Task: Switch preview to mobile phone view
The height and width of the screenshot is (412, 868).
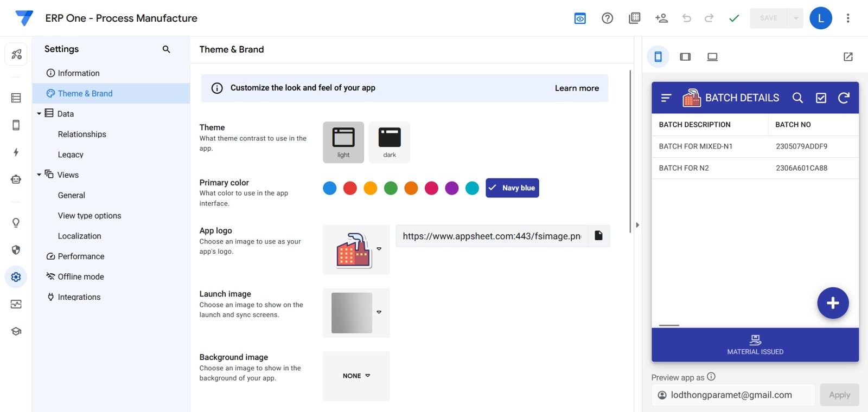Action: point(658,57)
